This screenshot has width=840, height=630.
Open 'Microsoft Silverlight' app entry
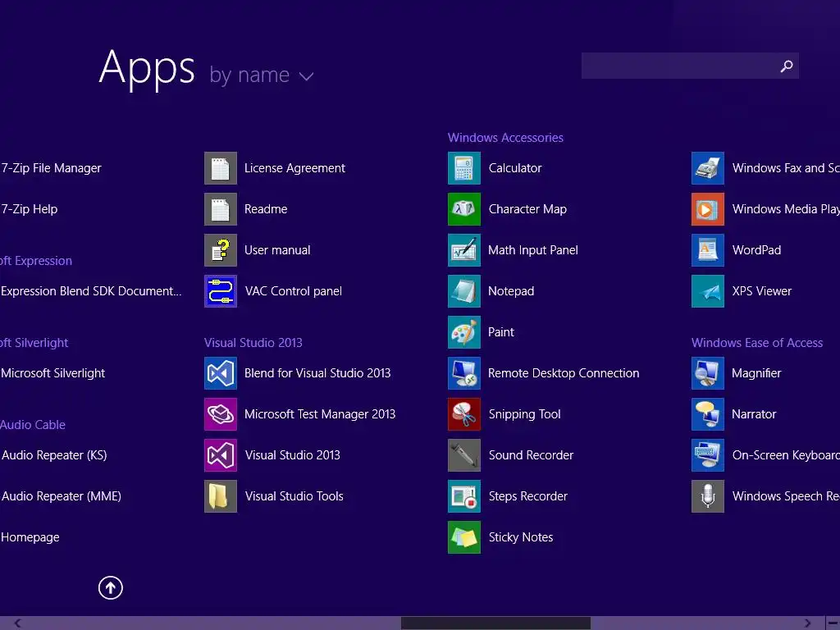[52, 373]
